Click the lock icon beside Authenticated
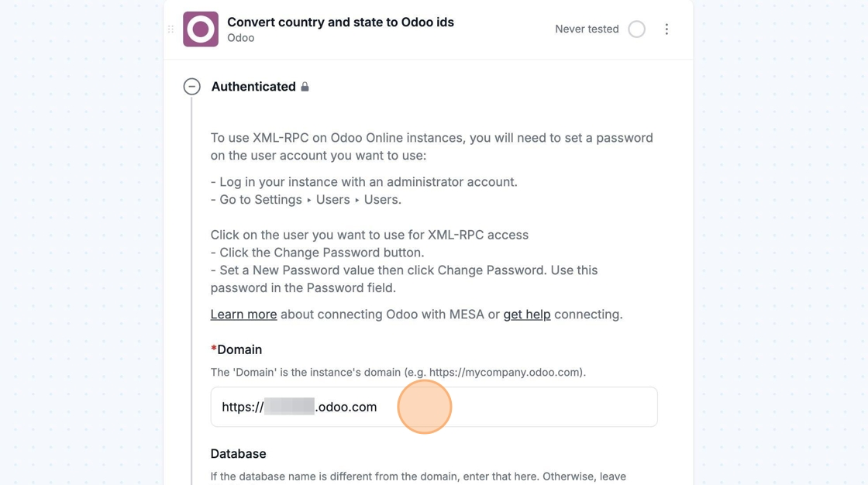 tap(305, 87)
